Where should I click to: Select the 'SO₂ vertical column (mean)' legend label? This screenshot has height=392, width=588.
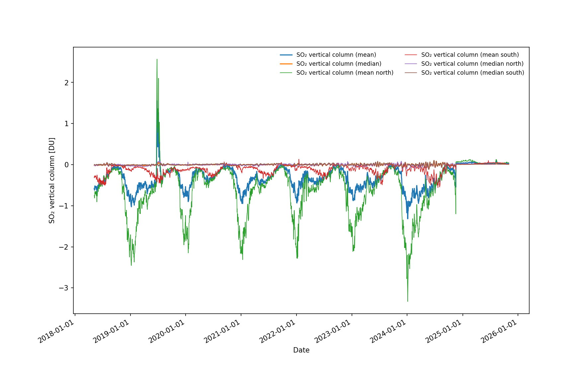point(336,55)
